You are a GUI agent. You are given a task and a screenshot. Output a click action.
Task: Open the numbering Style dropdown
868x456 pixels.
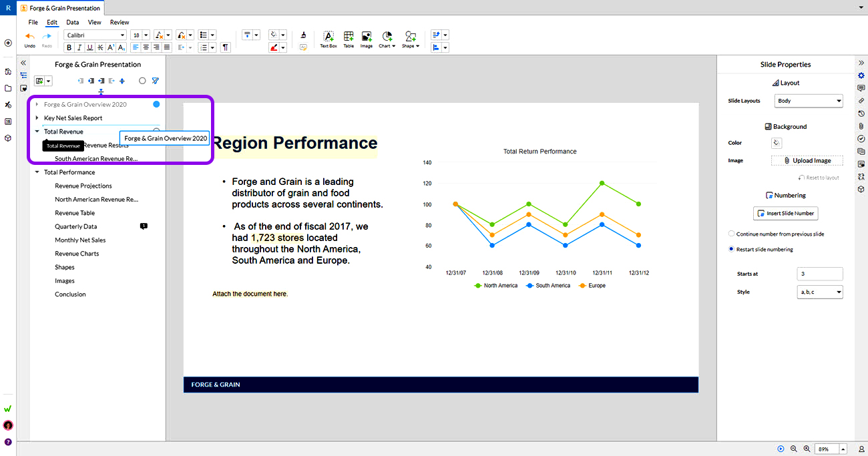coord(820,292)
